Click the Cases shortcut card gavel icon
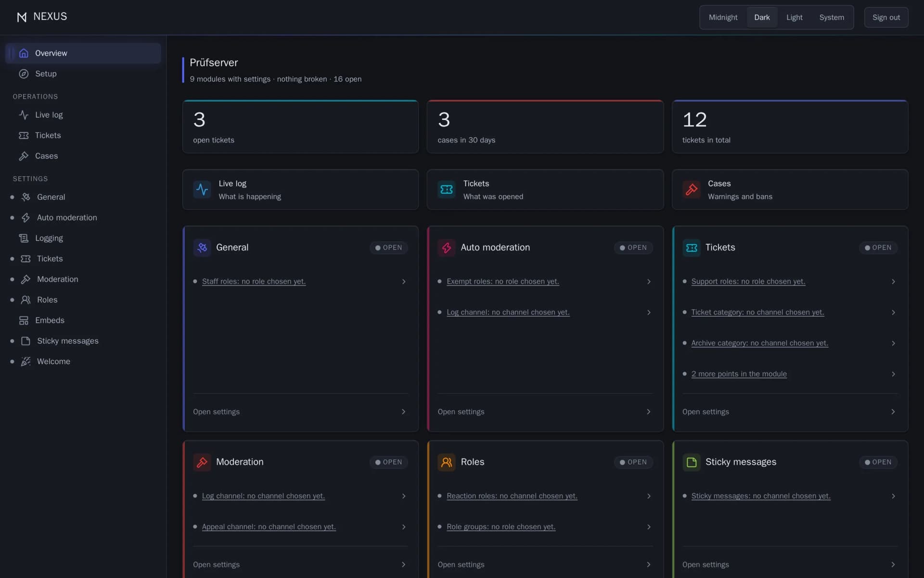 click(692, 189)
